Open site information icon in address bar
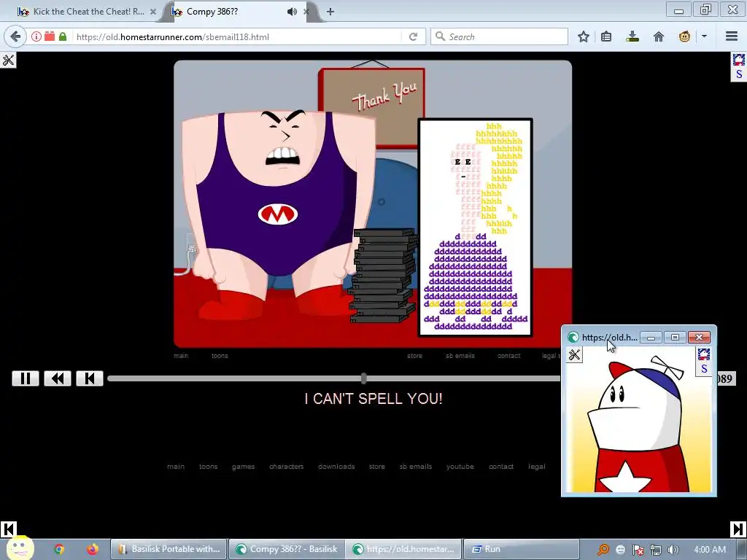Viewport: 747px width, 560px height. [x=36, y=36]
